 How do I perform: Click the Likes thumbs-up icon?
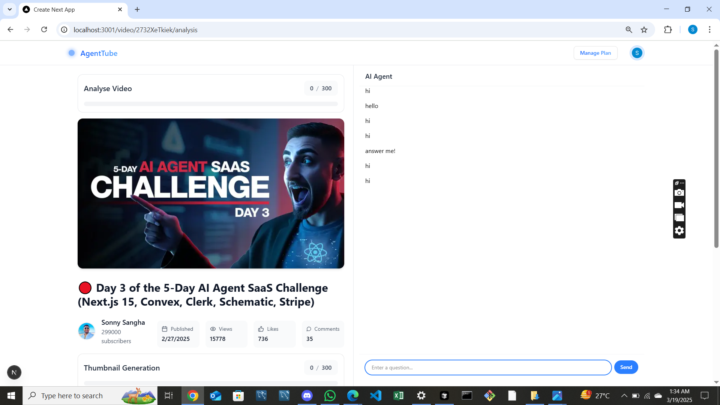(x=261, y=329)
